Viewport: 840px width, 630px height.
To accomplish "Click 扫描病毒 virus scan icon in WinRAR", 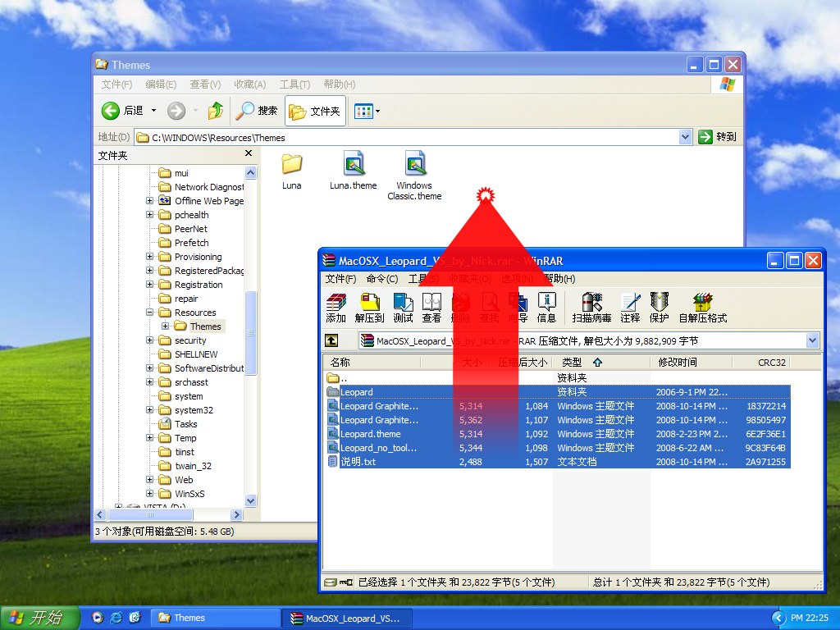I will (x=591, y=308).
